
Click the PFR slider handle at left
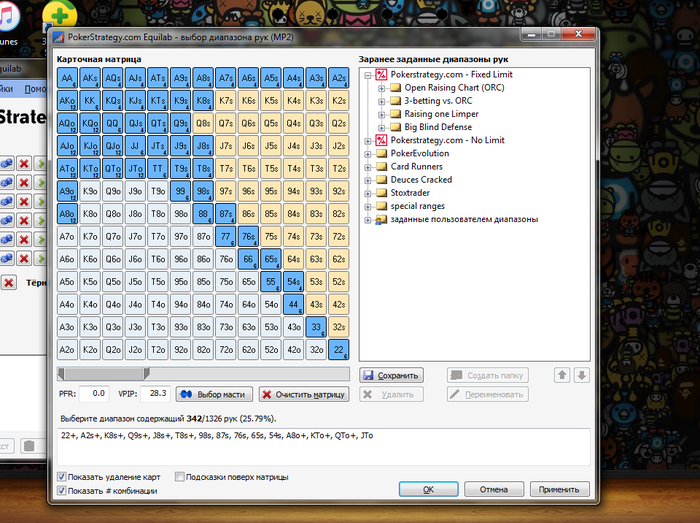click(61, 374)
